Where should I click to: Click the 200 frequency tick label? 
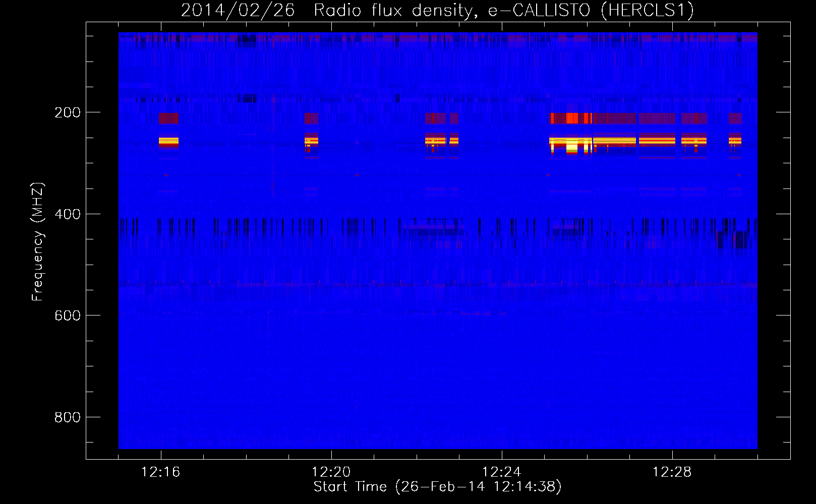click(x=68, y=112)
